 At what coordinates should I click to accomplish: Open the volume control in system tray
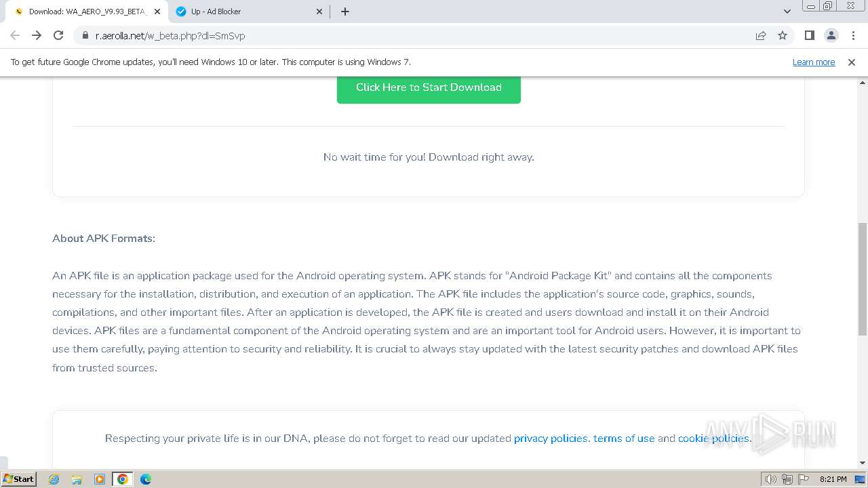pos(771,479)
